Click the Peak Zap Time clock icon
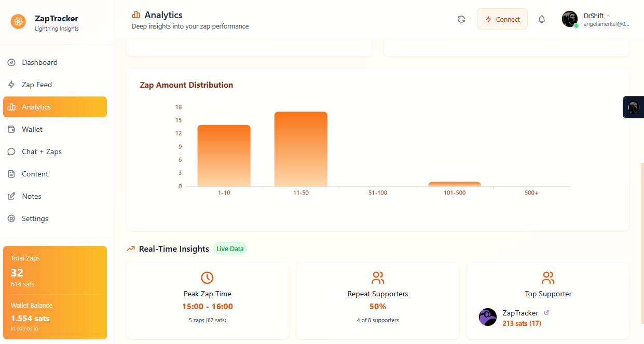This screenshot has height=344, width=644. (x=207, y=278)
